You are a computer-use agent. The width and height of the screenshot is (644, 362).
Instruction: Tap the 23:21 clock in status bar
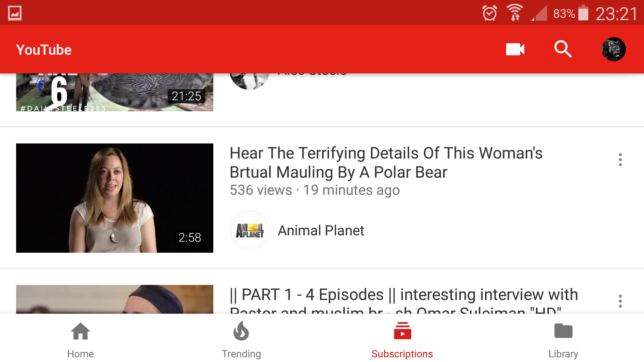point(616,14)
